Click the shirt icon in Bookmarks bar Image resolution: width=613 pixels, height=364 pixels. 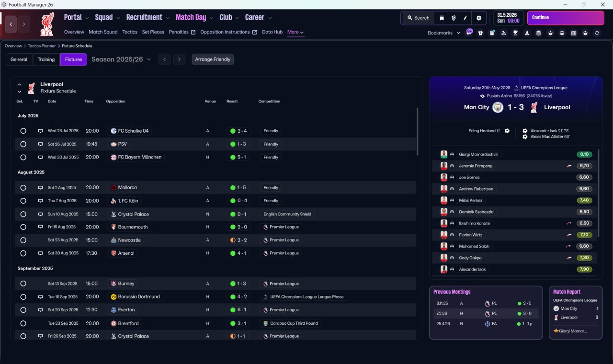click(480, 33)
